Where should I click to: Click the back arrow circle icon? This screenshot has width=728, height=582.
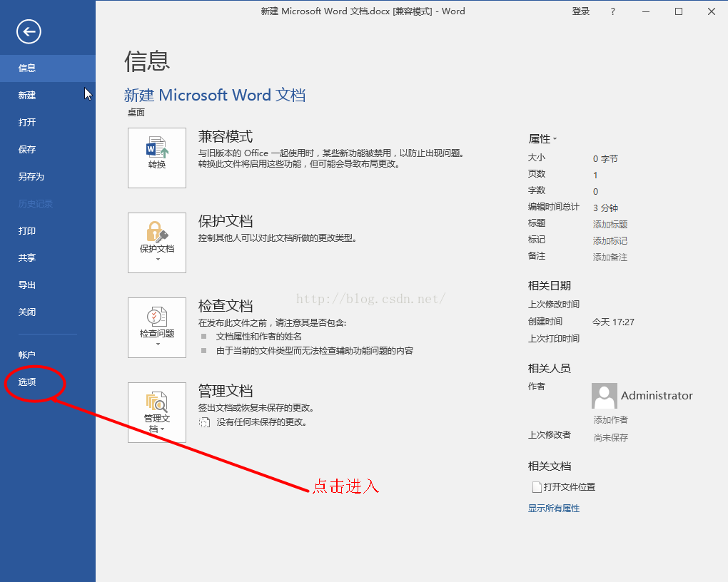click(29, 31)
